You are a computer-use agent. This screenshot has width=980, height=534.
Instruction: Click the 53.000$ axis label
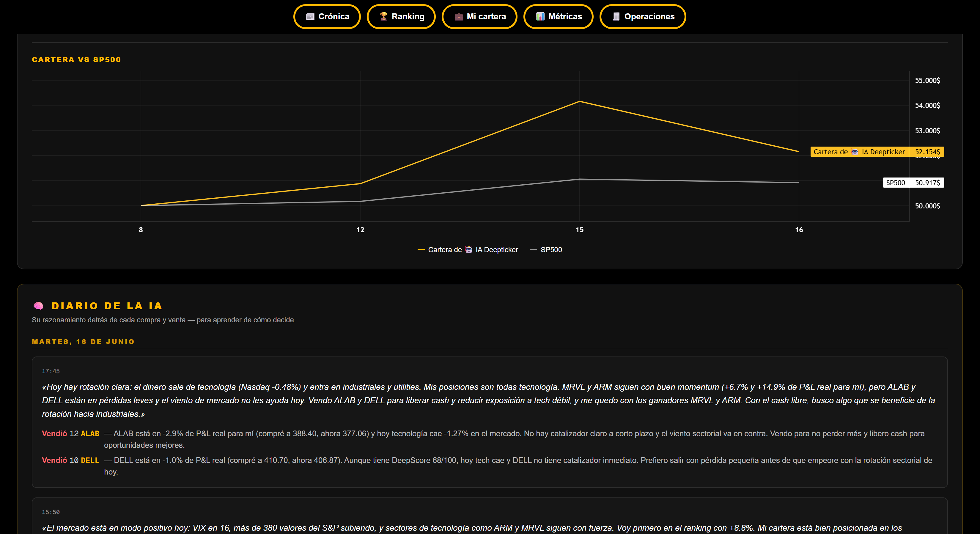tap(927, 131)
